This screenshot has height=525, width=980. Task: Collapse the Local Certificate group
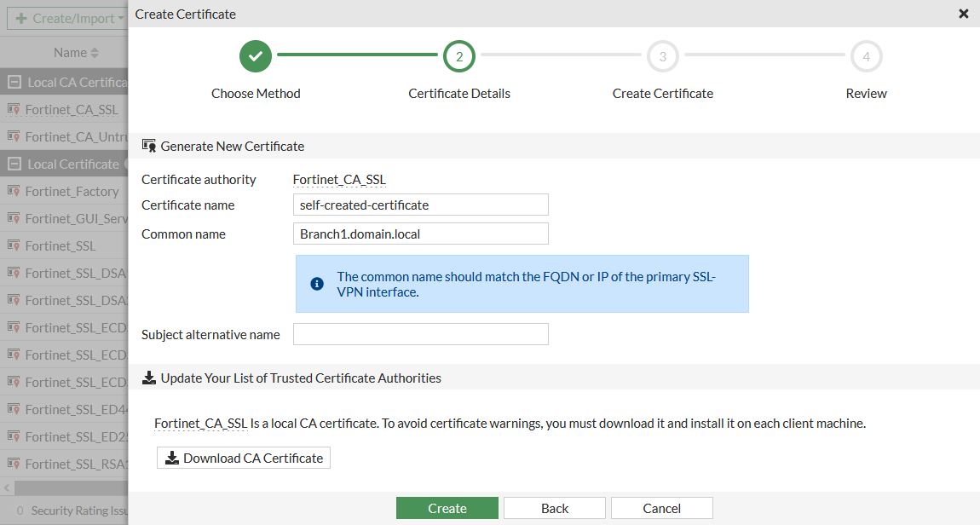click(x=14, y=164)
